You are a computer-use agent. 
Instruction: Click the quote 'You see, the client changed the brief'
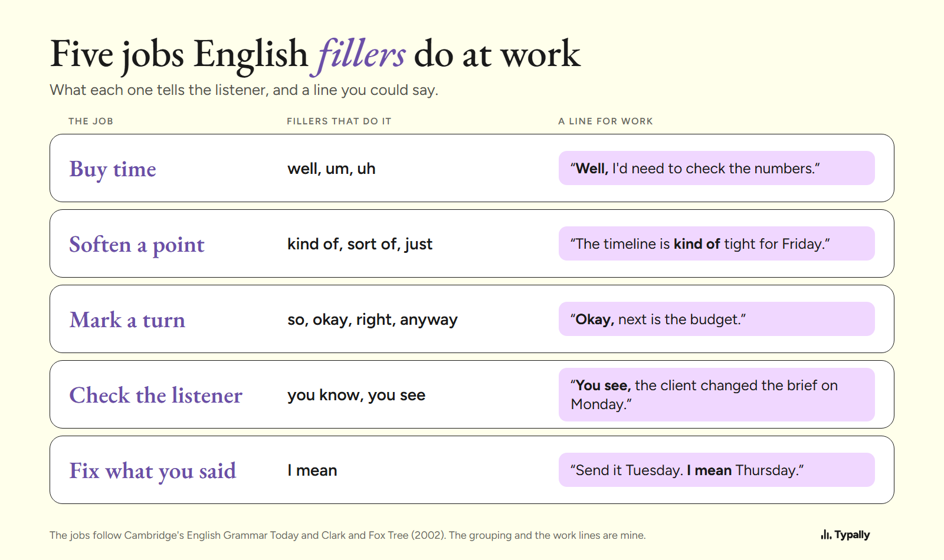pyautogui.click(x=717, y=394)
